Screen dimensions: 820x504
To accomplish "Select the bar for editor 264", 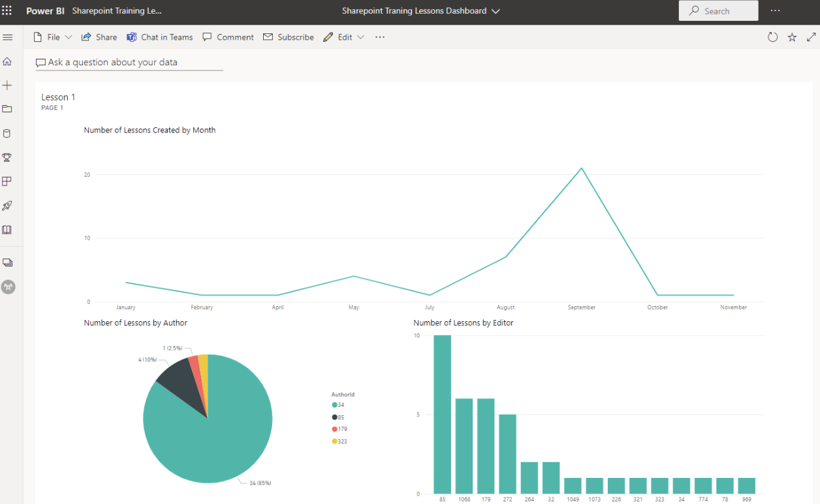I will [x=529, y=478].
